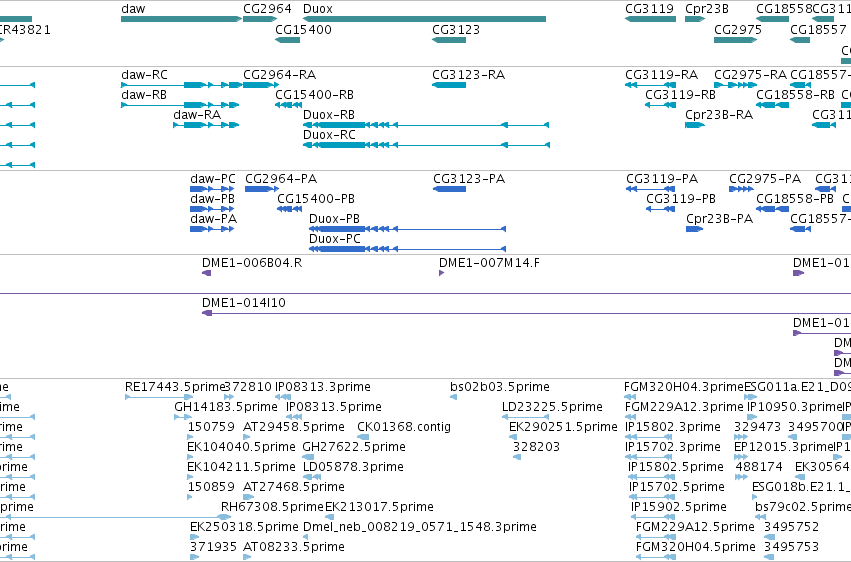Click the CG15400 gene glyph

(288, 40)
